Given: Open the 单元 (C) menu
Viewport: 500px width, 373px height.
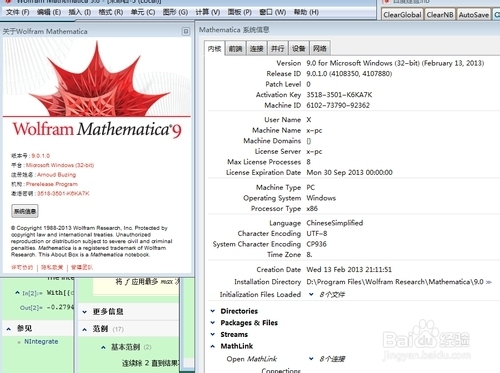Looking at the screenshot, I should click(143, 12).
